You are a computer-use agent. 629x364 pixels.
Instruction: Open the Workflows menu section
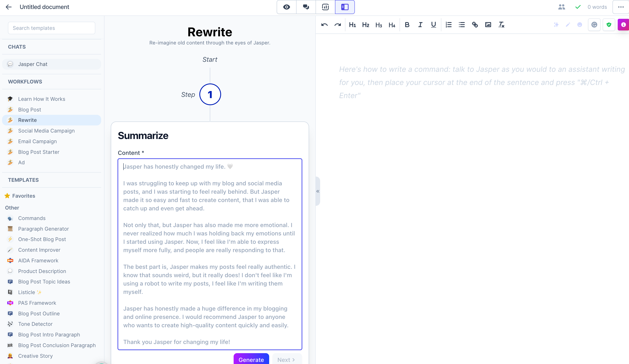pyautogui.click(x=25, y=81)
